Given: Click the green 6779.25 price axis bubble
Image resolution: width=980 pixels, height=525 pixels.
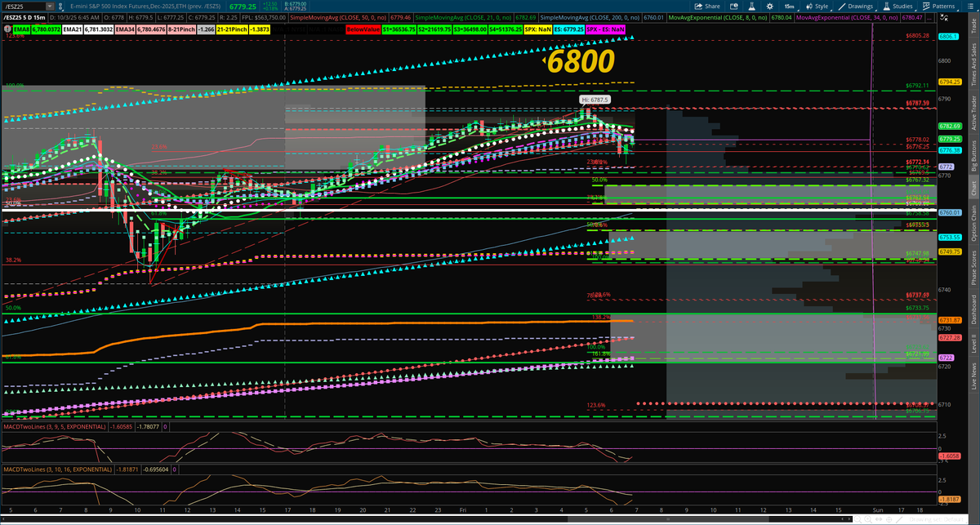Looking at the screenshot, I should pos(949,139).
